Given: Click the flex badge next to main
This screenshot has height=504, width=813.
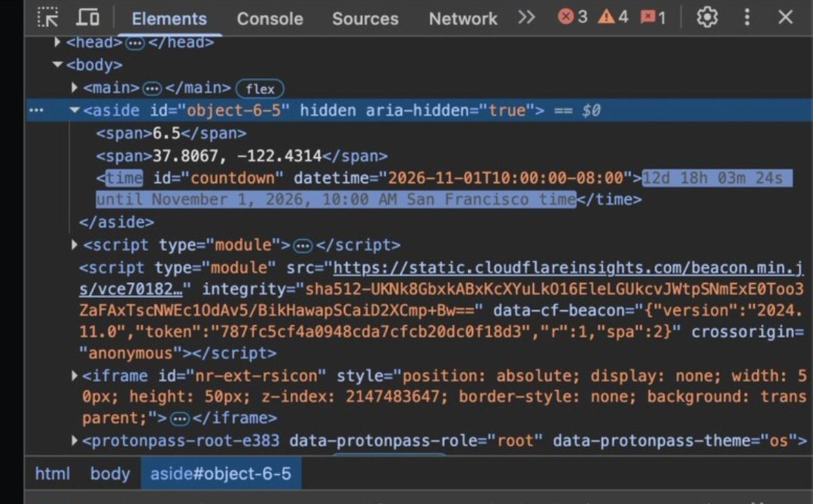Looking at the screenshot, I should (x=259, y=89).
